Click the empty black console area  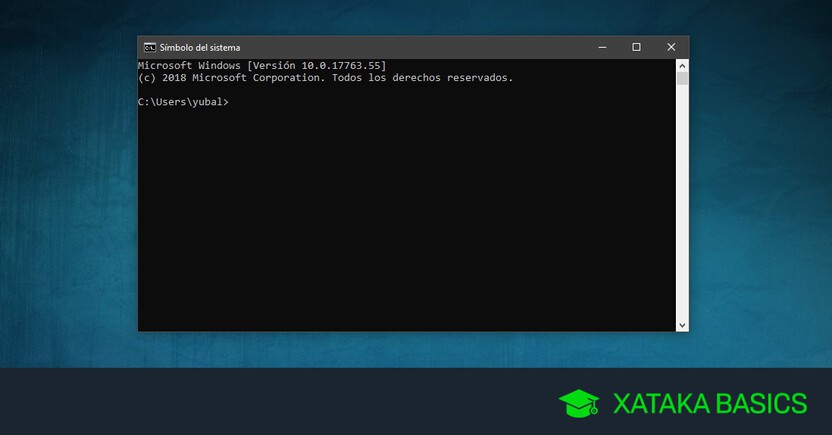point(400,220)
